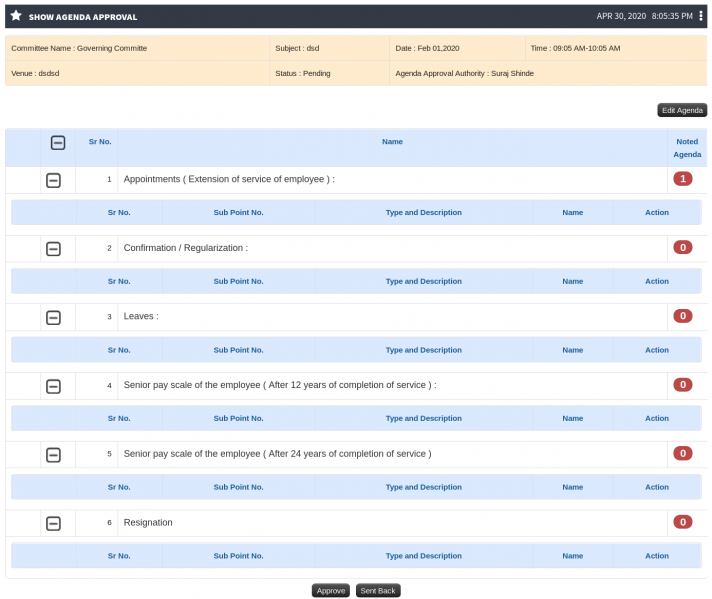The height and width of the screenshot is (599, 712).
Task: Collapse the Appointments row
Action: (x=53, y=180)
